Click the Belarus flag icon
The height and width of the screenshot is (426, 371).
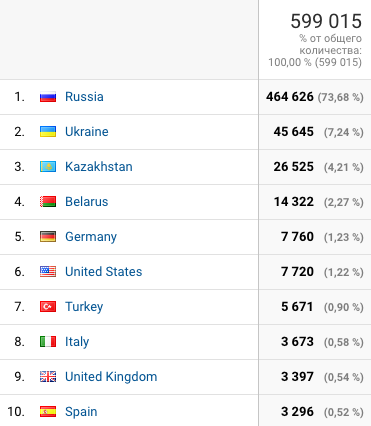coord(48,202)
